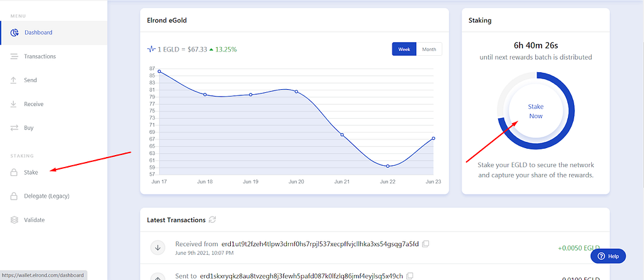Click the Receive download arrow icon

(x=14, y=104)
